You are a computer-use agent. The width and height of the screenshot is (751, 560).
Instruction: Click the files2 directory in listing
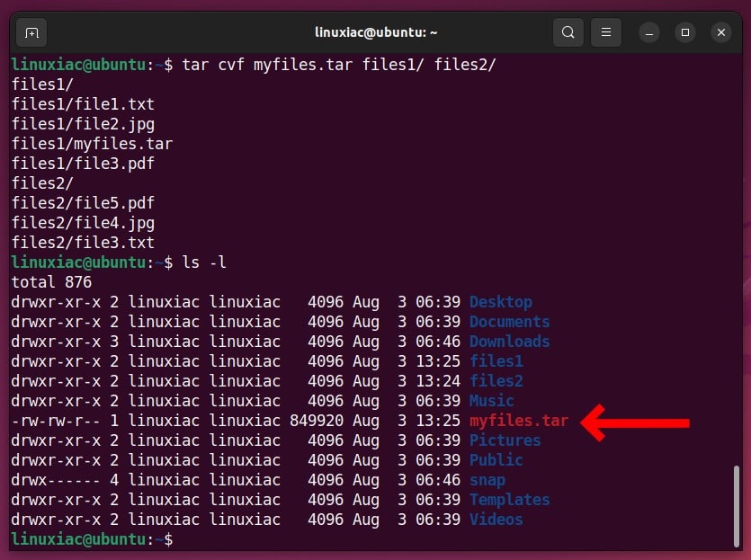click(x=496, y=381)
